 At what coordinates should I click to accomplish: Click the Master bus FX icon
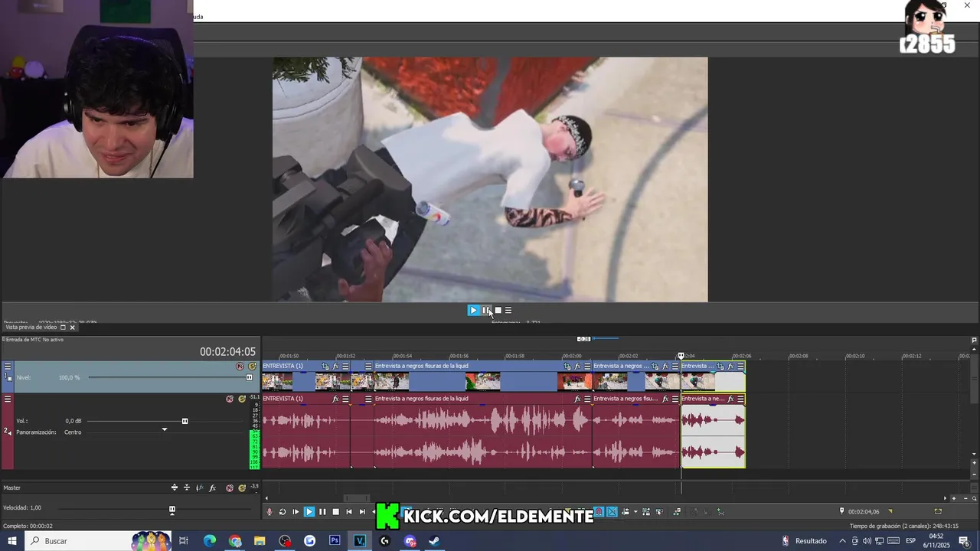[x=212, y=487]
